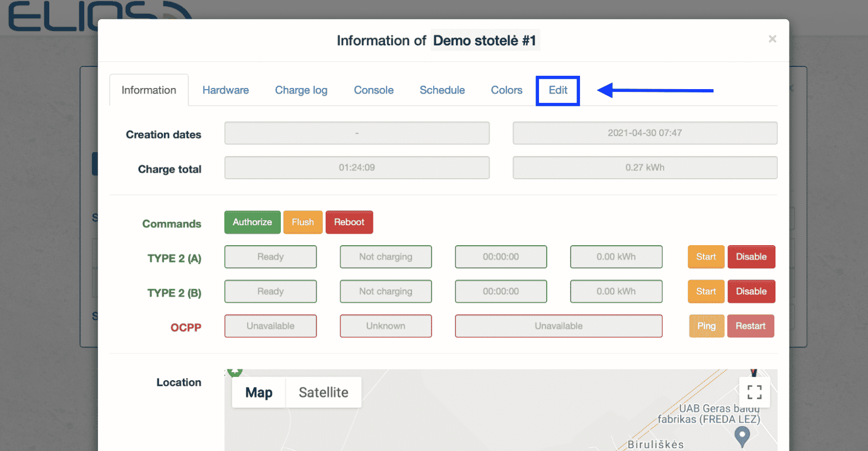Click the Commands label

(x=172, y=224)
